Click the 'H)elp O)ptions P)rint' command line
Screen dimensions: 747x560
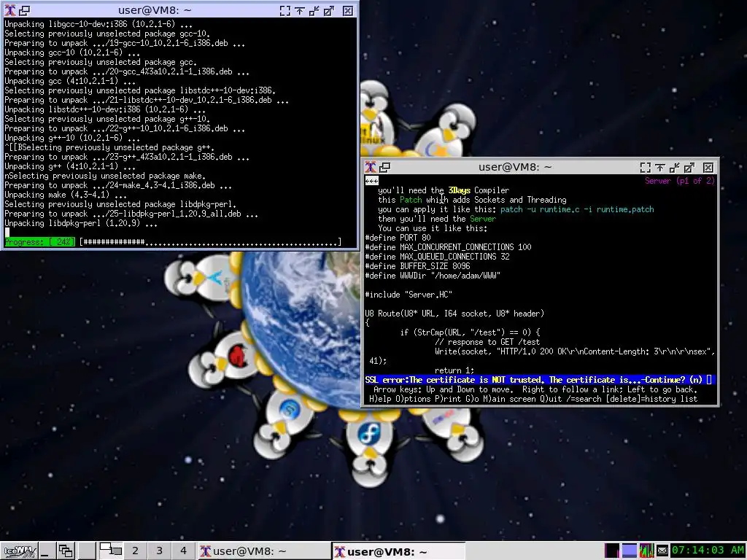[533, 399]
